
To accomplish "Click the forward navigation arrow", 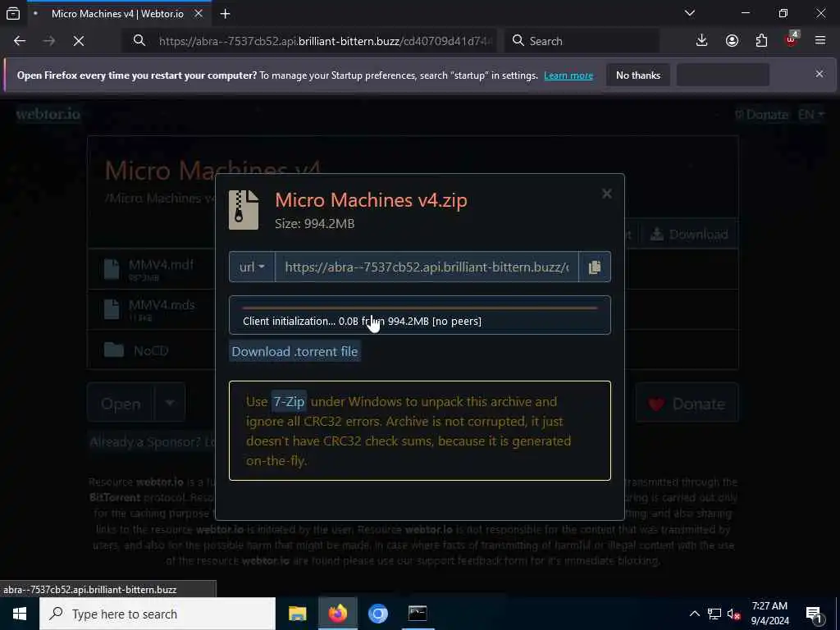I will (49, 41).
